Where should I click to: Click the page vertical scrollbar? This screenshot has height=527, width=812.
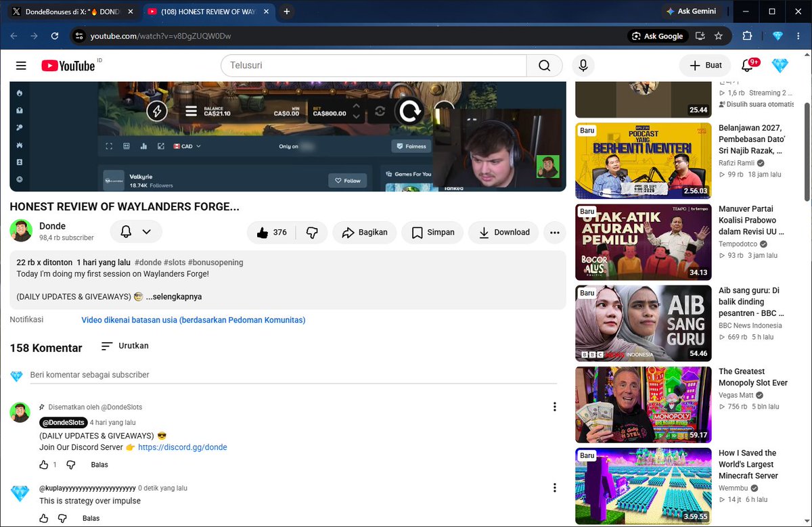point(807,152)
